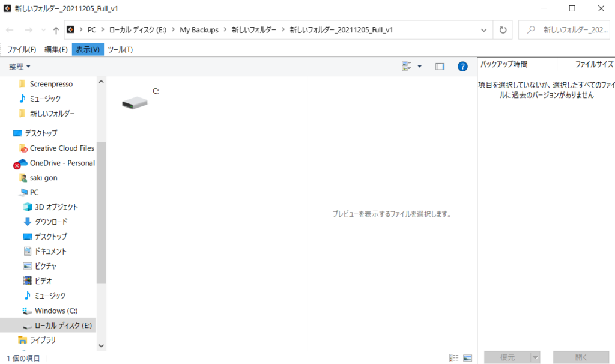The image size is (615, 364).
Task: Click the backup program icon in the address bar
Action: (x=70, y=29)
